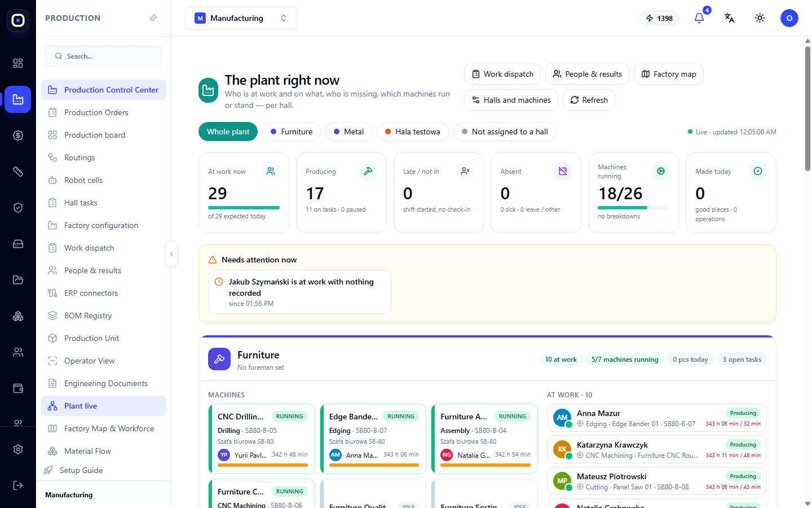812x508 pixels.
Task: Filter by Furniture hall
Action: 292,132
